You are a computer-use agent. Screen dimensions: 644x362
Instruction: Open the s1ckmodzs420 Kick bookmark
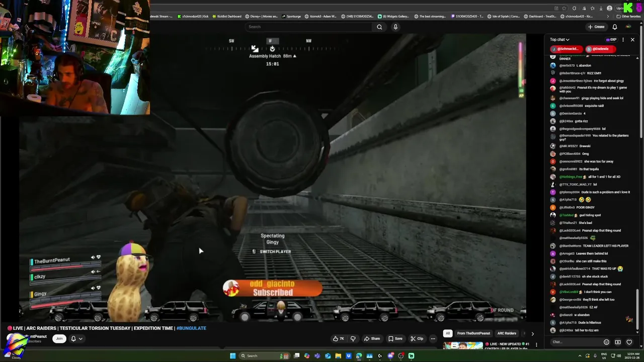click(193, 16)
